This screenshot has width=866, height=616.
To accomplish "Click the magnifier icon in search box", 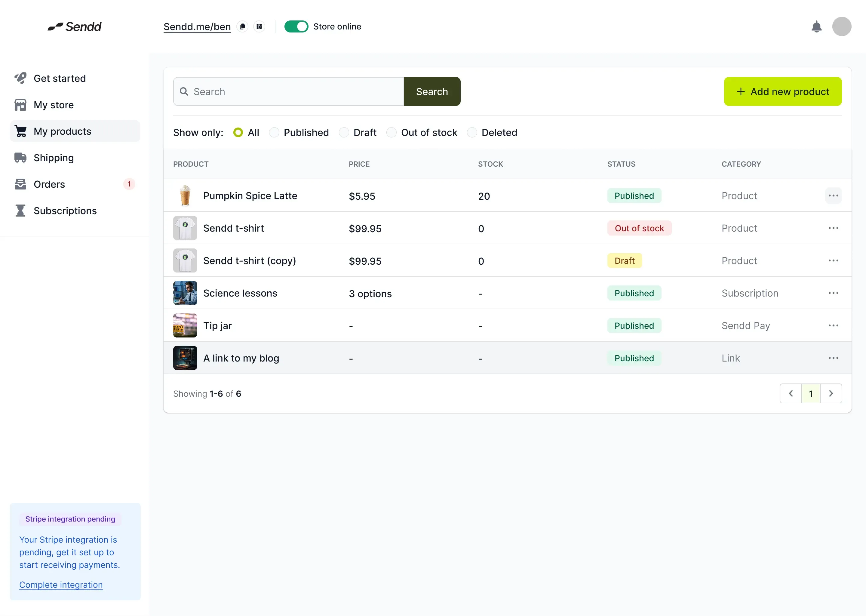I will (x=184, y=91).
